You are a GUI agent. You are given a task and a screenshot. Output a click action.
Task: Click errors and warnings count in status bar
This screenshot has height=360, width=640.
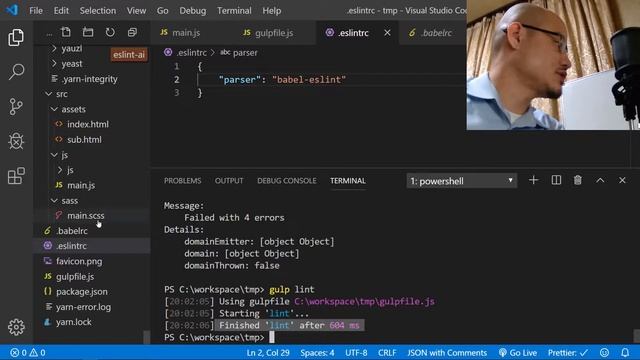[27, 353]
